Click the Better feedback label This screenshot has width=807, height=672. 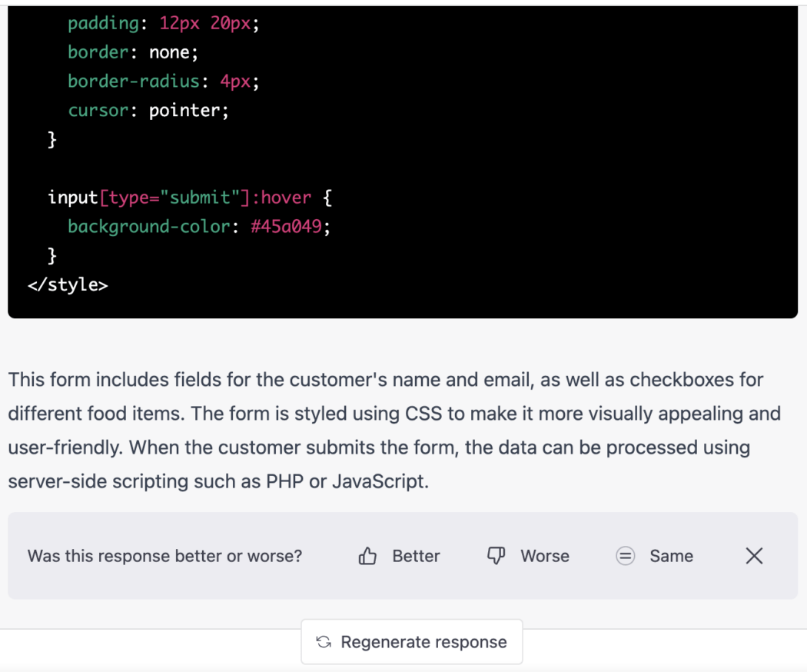416,555
